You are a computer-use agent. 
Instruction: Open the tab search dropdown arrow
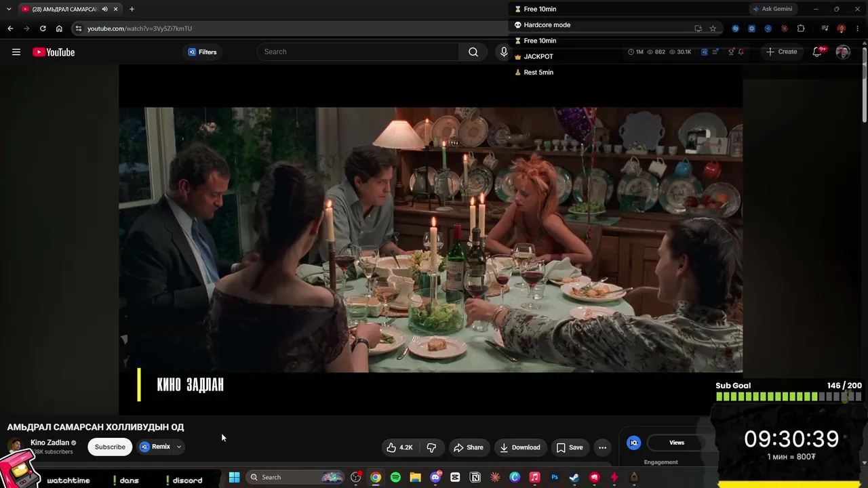coord(9,9)
